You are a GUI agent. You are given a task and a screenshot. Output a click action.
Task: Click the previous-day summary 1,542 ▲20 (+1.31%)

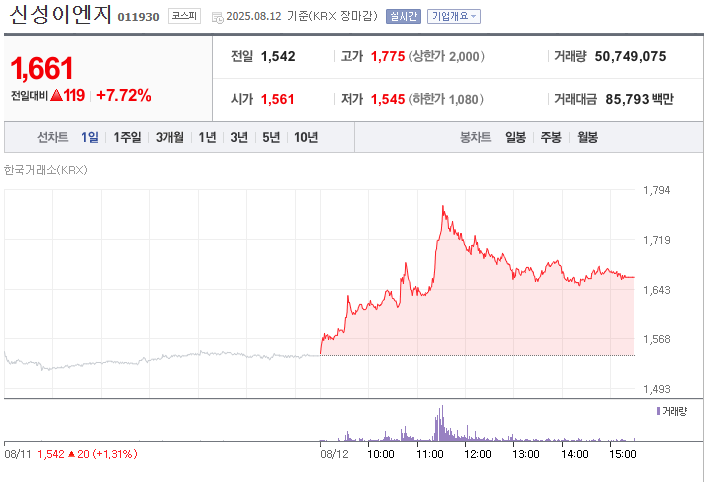(x=87, y=454)
